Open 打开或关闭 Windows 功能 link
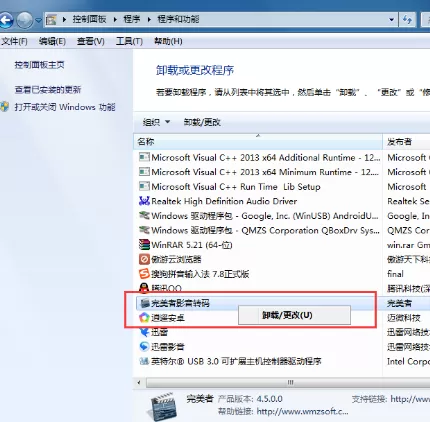The height and width of the screenshot is (422, 430). click(65, 107)
